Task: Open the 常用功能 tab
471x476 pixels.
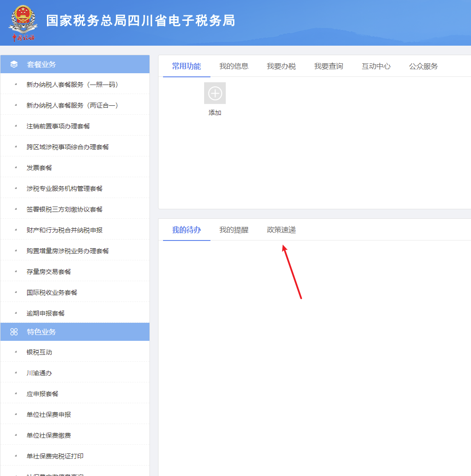Action: [x=187, y=66]
